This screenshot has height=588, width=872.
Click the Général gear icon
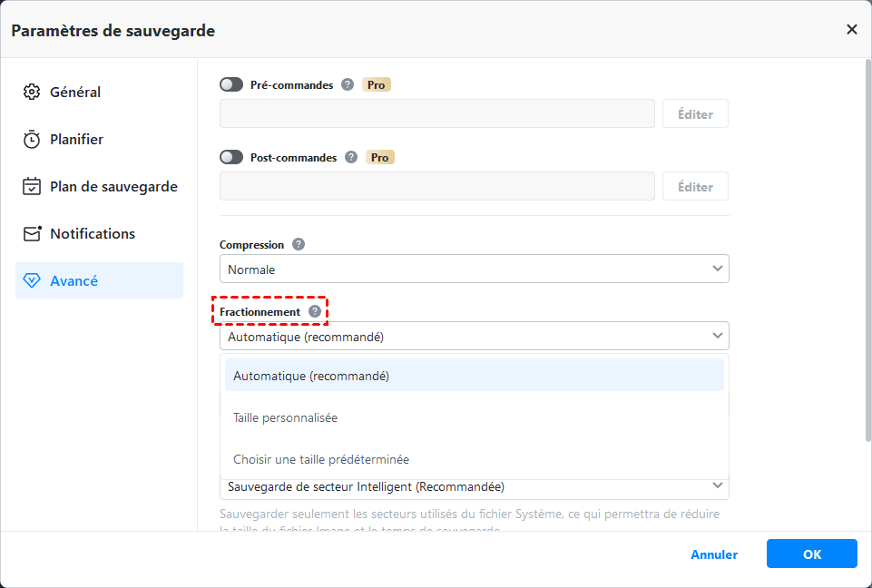coord(33,92)
